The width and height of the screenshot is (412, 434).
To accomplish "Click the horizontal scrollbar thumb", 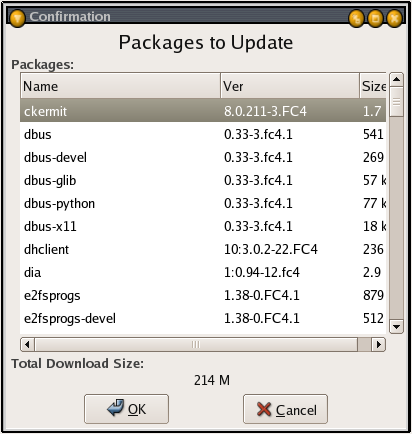I will point(196,344).
